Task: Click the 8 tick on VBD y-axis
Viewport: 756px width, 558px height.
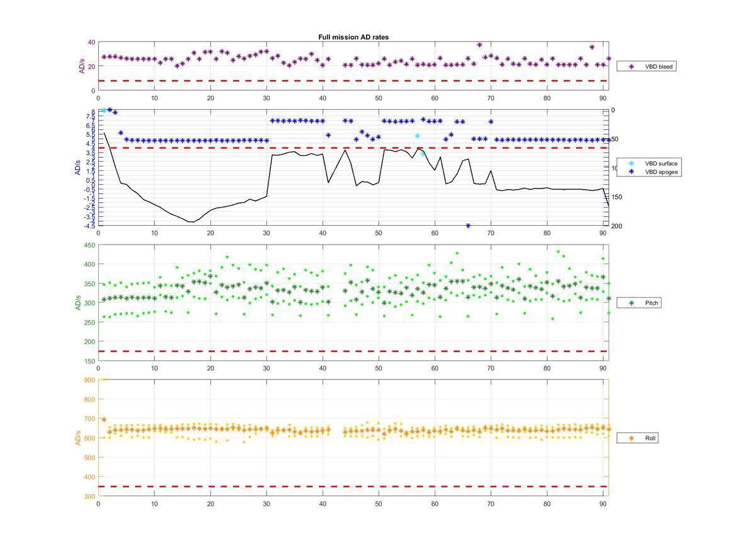Action: (93, 112)
